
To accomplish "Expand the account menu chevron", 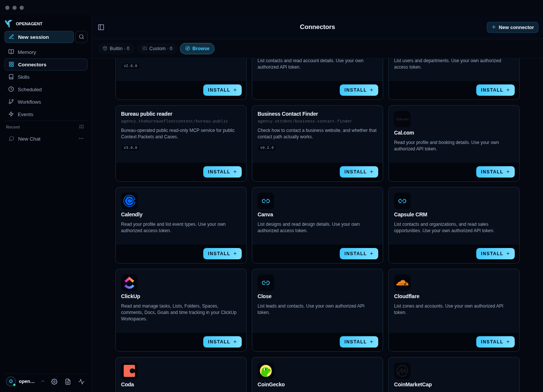I will (x=43, y=381).
